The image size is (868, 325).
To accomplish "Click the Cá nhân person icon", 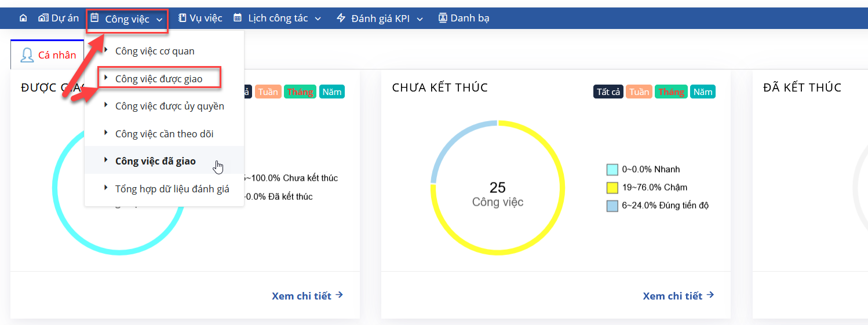I will tap(27, 55).
